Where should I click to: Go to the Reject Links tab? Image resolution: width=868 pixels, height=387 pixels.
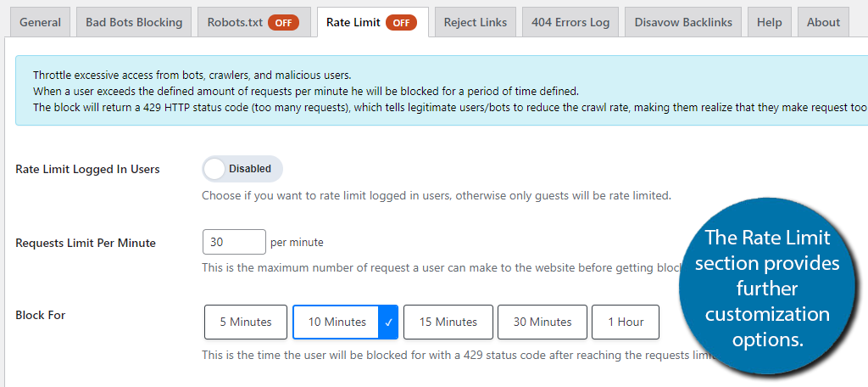475,22
